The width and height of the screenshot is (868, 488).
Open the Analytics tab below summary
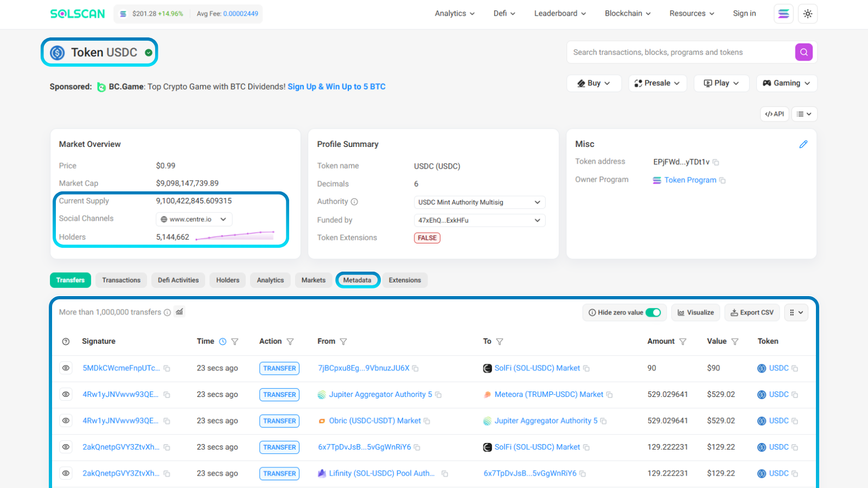(270, 280)
